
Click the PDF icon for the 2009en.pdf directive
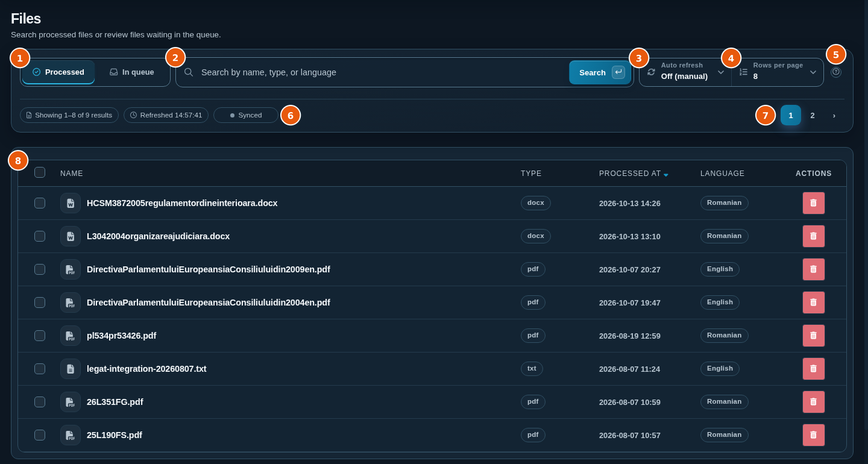(x=71, y=269)
